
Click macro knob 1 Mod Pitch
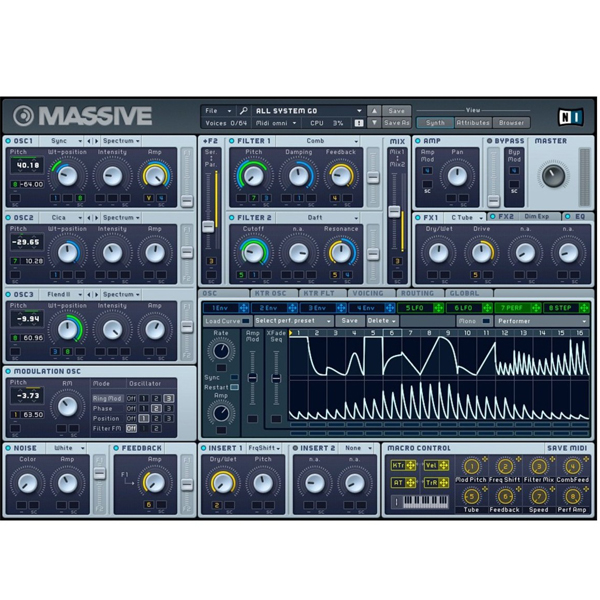[471, 466]
